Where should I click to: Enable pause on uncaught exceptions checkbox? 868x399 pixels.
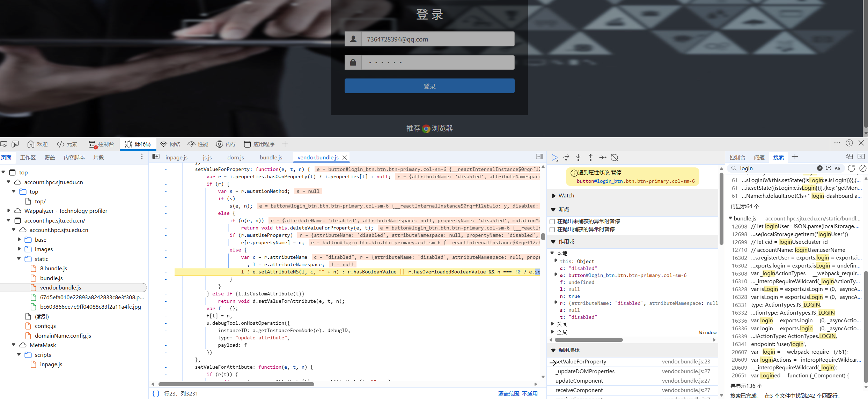click(x=552, y=221)
